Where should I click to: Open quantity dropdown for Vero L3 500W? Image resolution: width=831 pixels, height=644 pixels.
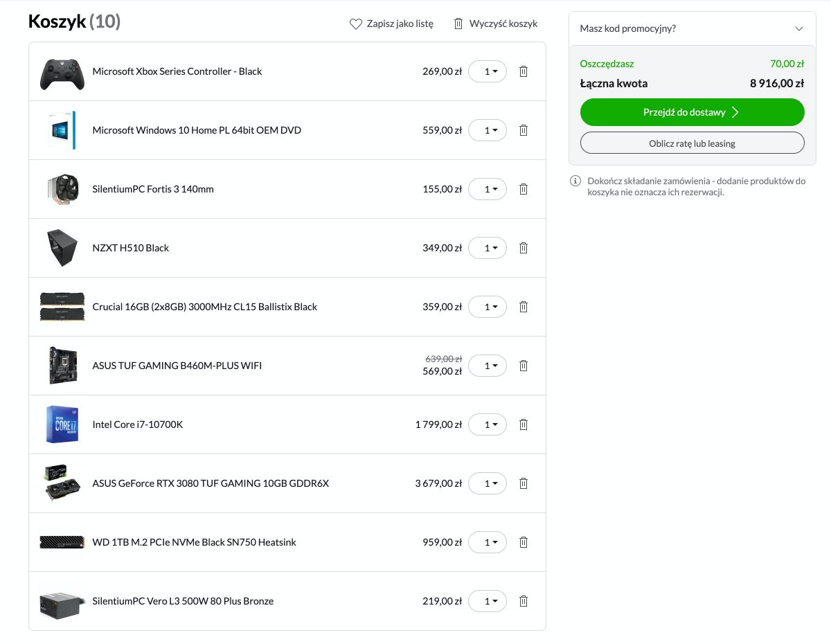(488, 601)
